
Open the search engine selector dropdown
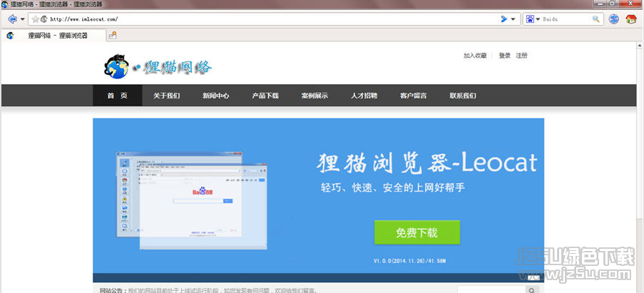point(538,19)
